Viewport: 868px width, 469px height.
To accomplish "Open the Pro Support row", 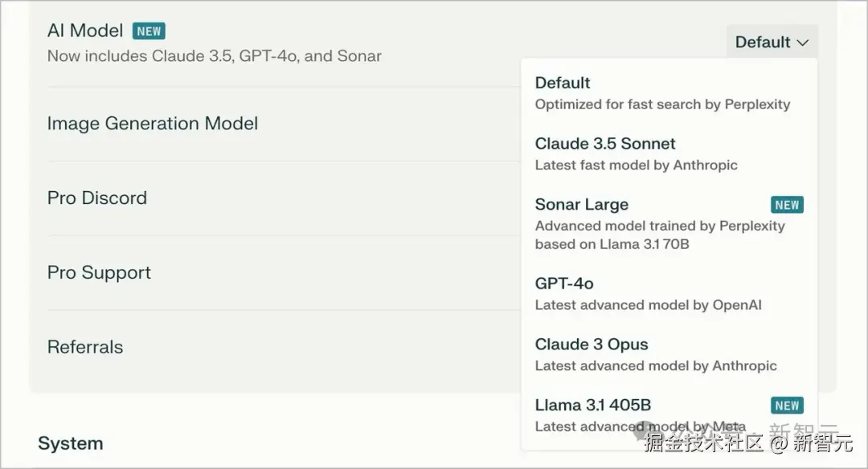I will click(x=99, y=273).
